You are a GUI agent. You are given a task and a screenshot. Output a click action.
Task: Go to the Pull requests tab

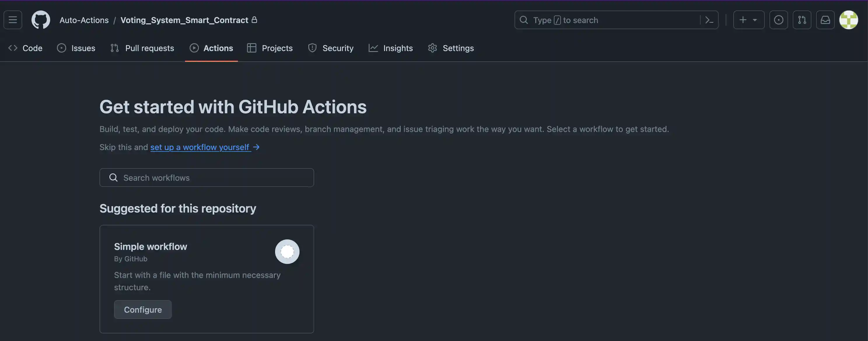pyautogui.click(x=142, y=48)
